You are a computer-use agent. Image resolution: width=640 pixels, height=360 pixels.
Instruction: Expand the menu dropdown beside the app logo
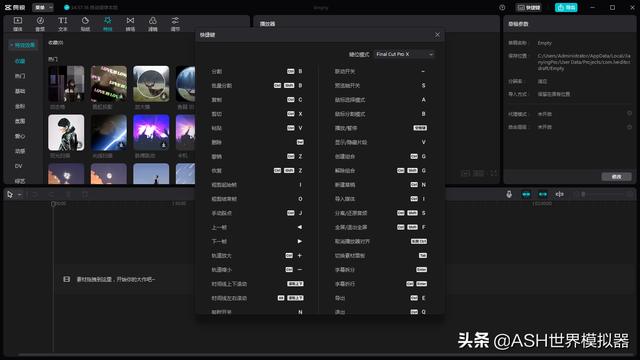[x=43, y=7]
